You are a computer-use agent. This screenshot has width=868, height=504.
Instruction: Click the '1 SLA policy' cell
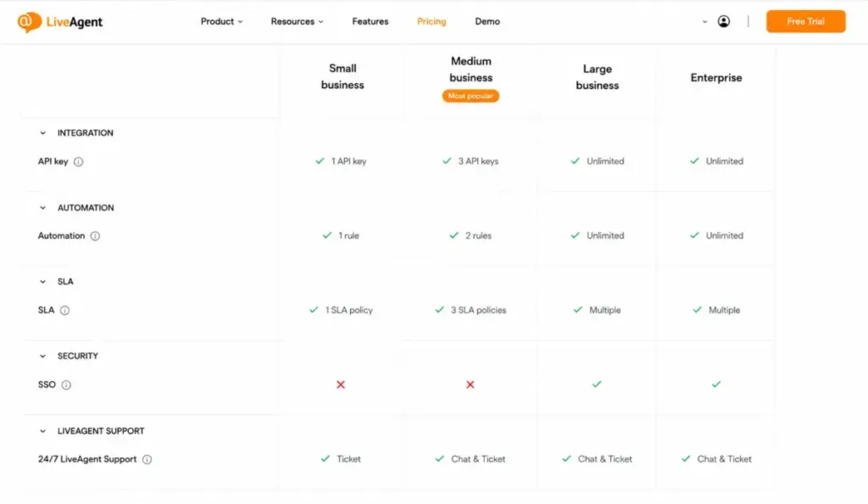point(341,310)
